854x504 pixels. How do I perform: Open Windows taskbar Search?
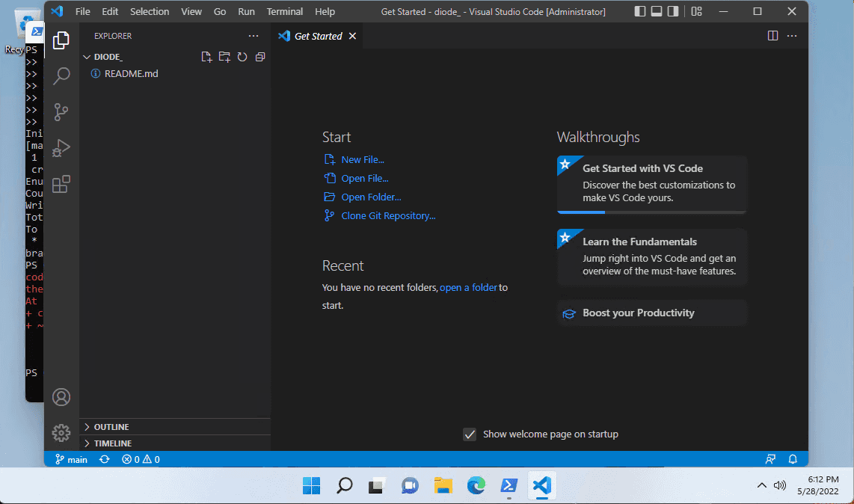click(344, 485)
